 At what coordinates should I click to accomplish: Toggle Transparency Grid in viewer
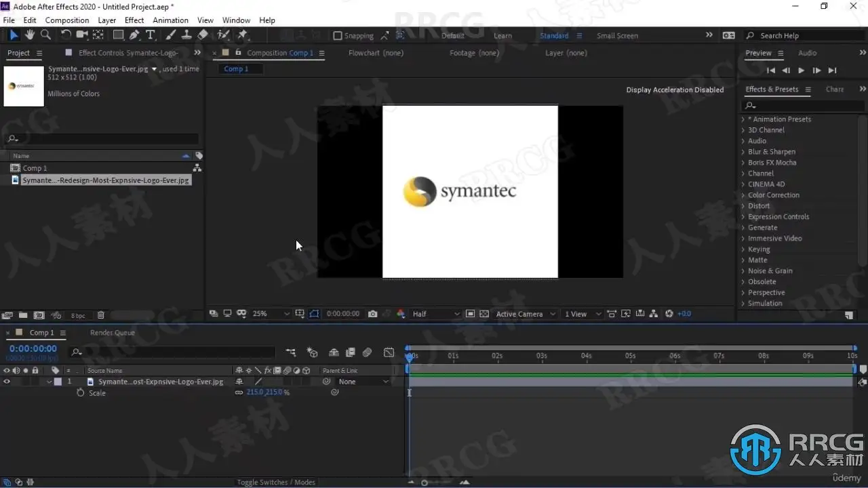click(x=484, y=314)
